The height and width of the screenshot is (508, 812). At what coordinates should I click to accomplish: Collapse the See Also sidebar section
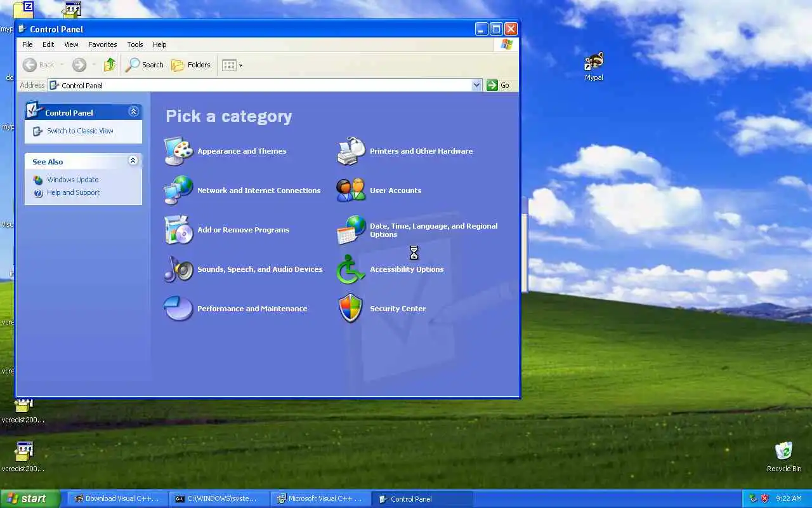click(x=133, y=161)
